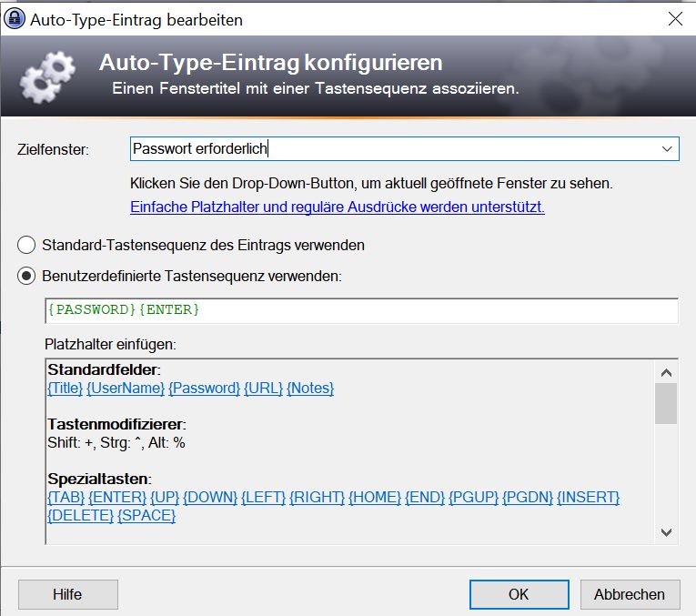
Task: Open the Zielfenster drop-down list
Action: [668, 149]
